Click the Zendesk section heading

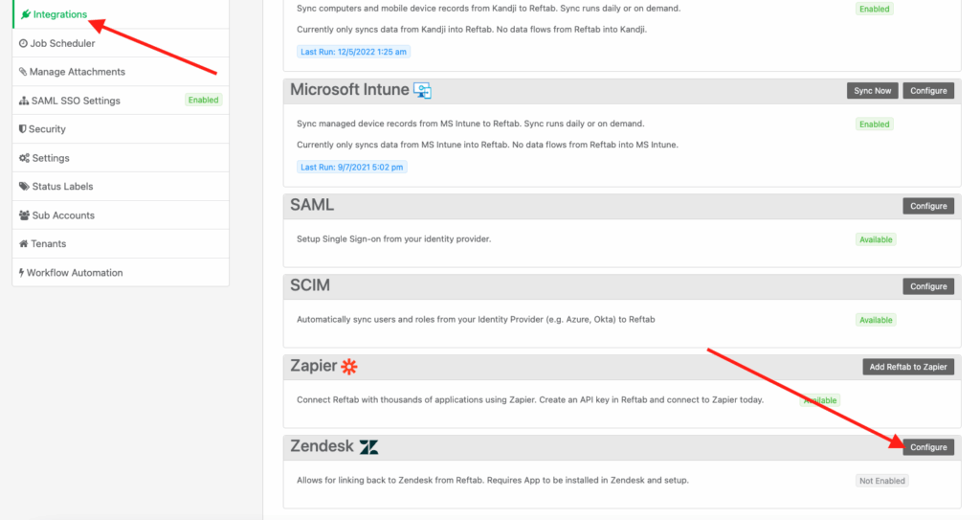[x=322, y=446]
